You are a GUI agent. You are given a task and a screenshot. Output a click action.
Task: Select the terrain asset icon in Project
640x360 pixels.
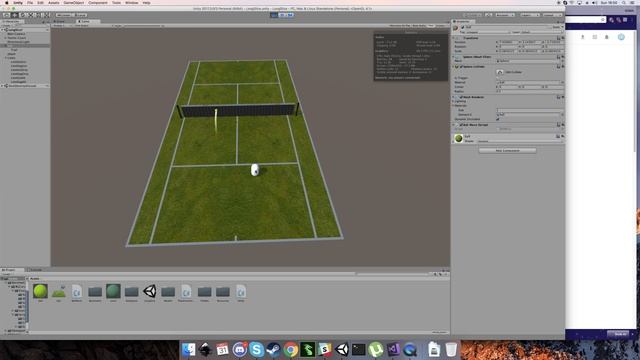[x=58, y=291]
